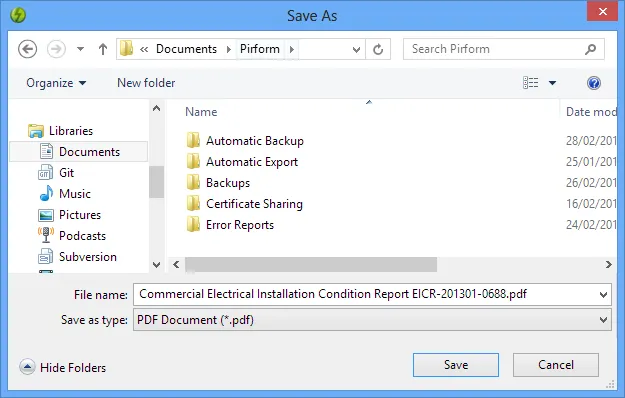Select Documents library in navigation pane
625x398 pixels.
pyautogui.click(x=89, y=152)
